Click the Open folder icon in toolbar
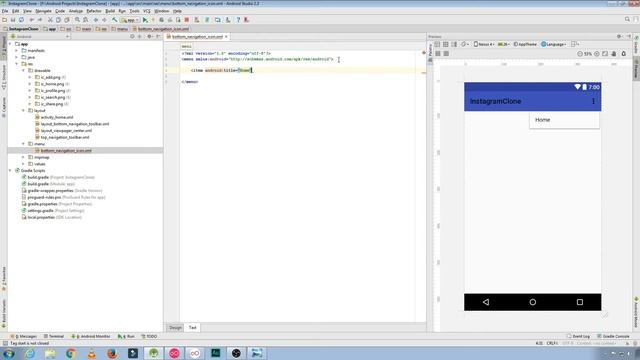Image resolution: width=640 pixels, height=360 pixels. click(x=4, y=20)
